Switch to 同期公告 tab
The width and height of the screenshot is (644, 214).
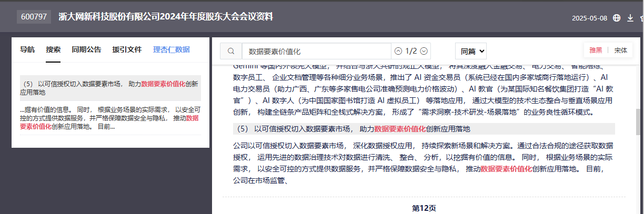tap(86, 50)
